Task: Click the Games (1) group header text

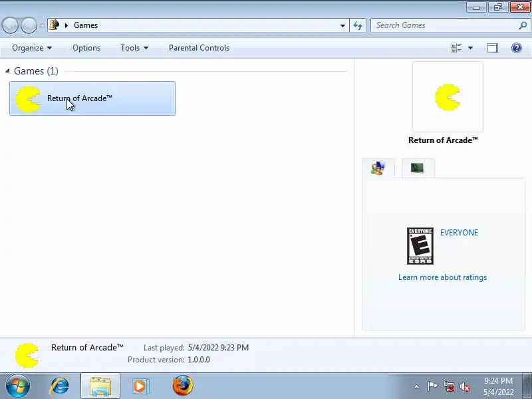Action: tap(36, 71)
